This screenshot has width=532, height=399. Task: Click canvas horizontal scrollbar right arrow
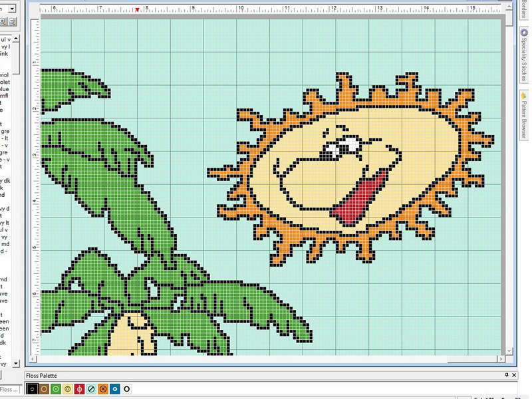501,358
